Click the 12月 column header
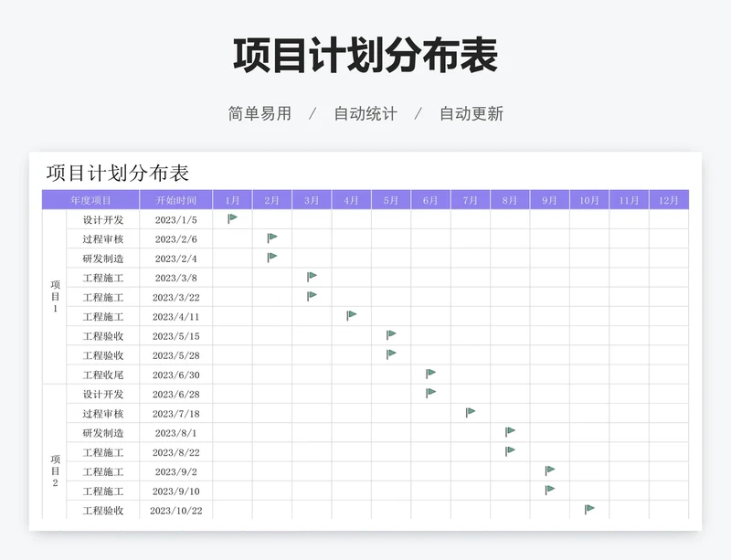The width and height of the screenshot is (731, 560). coord(669,200)
